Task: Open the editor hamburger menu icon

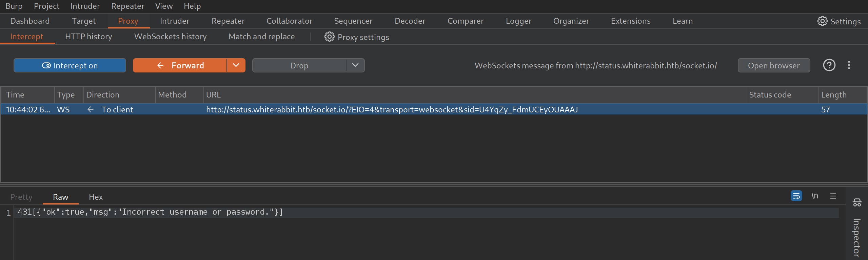Action: click(833, 196)
